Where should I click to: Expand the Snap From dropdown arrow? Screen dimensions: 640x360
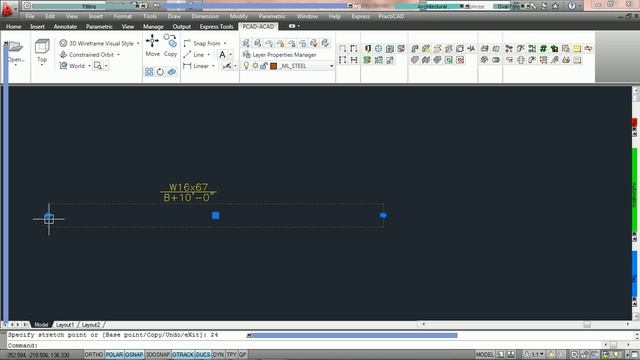(225, 43)
